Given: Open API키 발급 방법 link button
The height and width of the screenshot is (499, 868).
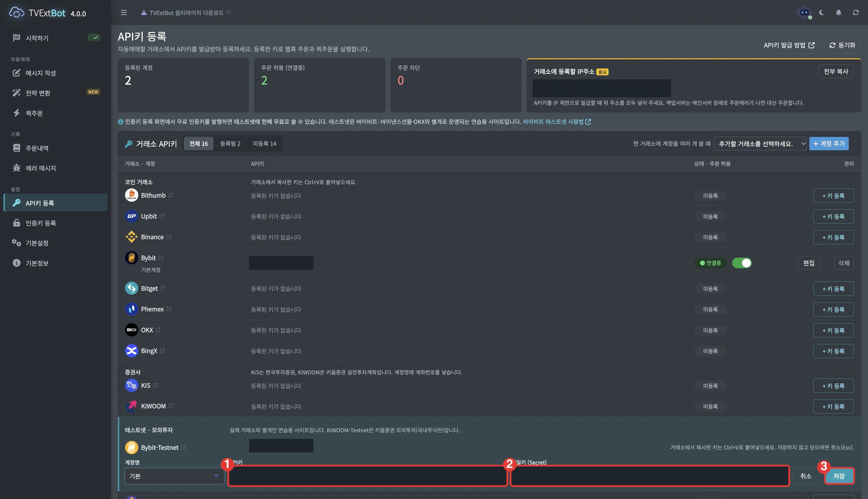Looking at the screenshot, I should 789,45.
